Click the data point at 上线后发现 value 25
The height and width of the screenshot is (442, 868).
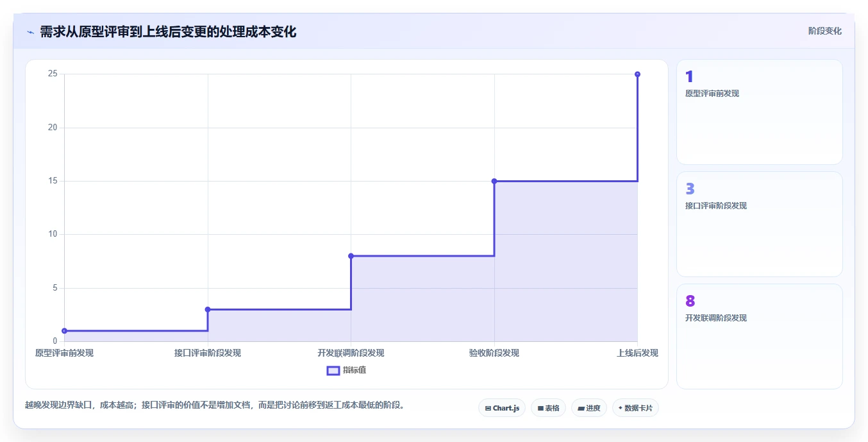(x=637, y=74)
